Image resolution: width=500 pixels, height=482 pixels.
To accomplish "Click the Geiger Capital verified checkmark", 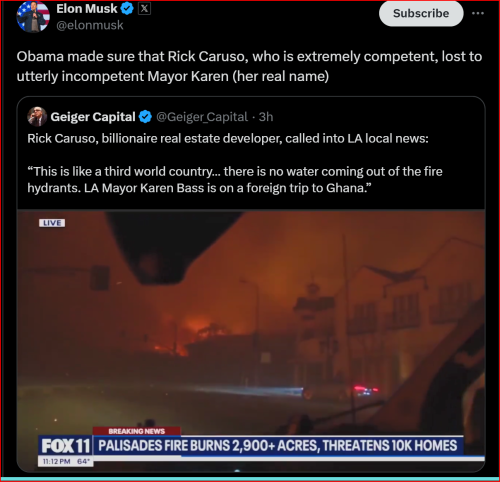I will pyautogui.click(x=145, y=117).
